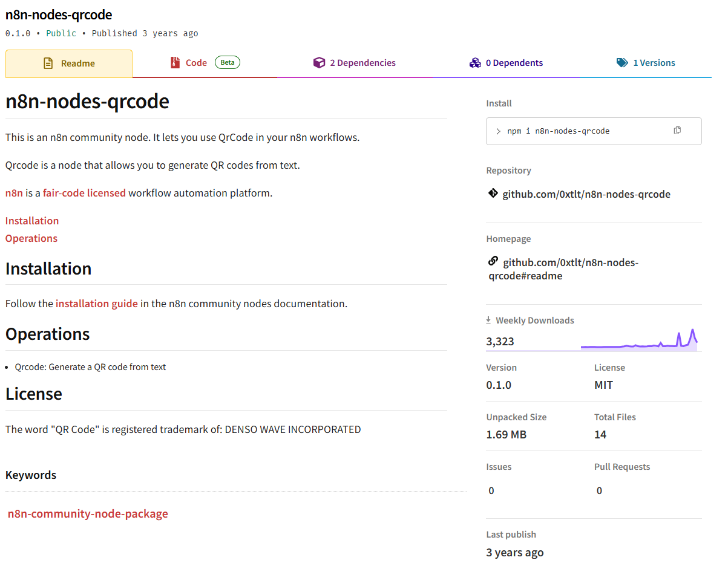Open the 2 Dependencies tab

click(x=362, y=63)
